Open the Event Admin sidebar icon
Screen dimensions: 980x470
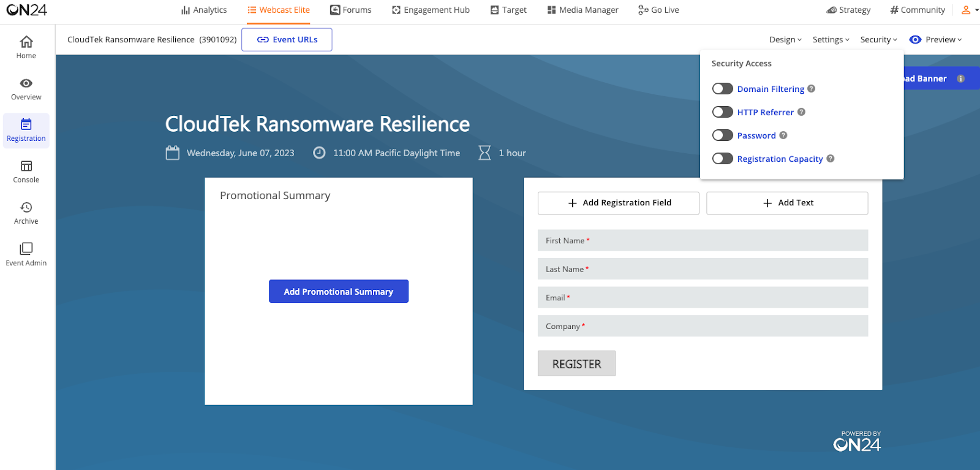[26, 255]
